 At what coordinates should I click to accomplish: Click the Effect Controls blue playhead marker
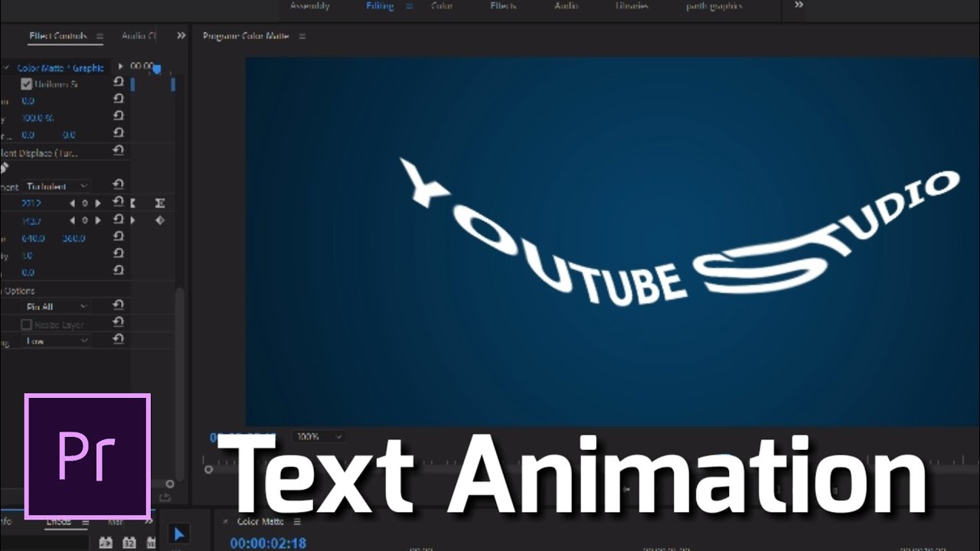click(x=157, y=70)
